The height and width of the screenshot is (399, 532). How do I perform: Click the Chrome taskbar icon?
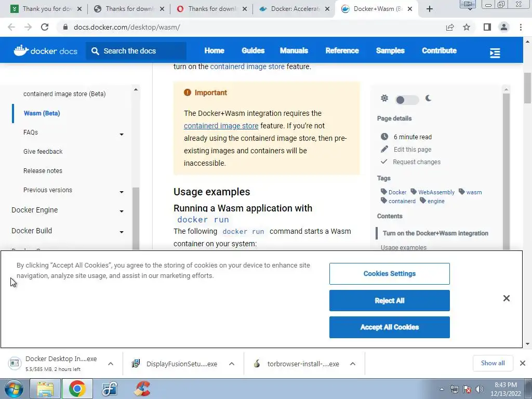(x=77, y=389)
